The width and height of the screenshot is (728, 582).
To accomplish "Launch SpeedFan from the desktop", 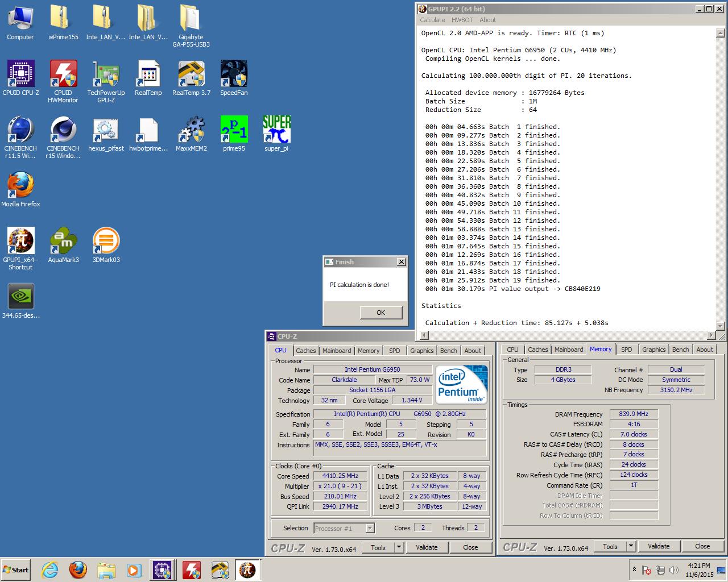I will (x=234, y=78).
